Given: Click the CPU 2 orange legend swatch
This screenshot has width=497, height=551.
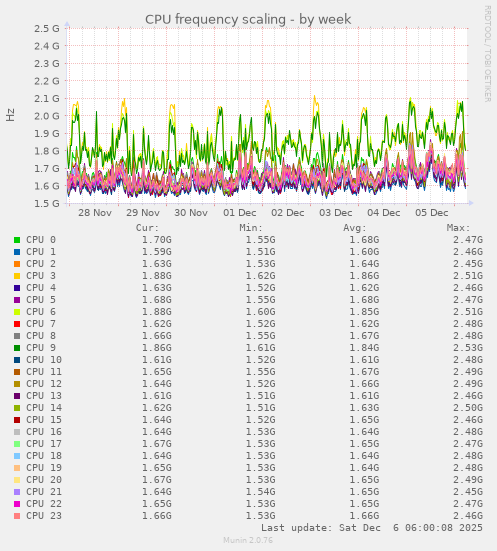Looking at the screenshot, I should pyautogui.click(x=17, y=264).
